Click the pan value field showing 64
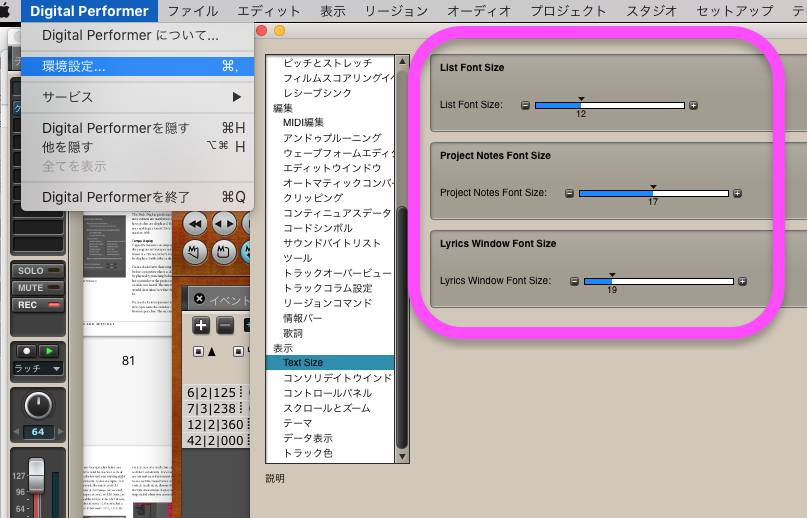The width and height of the screenshot is (807, 518). 38,431
